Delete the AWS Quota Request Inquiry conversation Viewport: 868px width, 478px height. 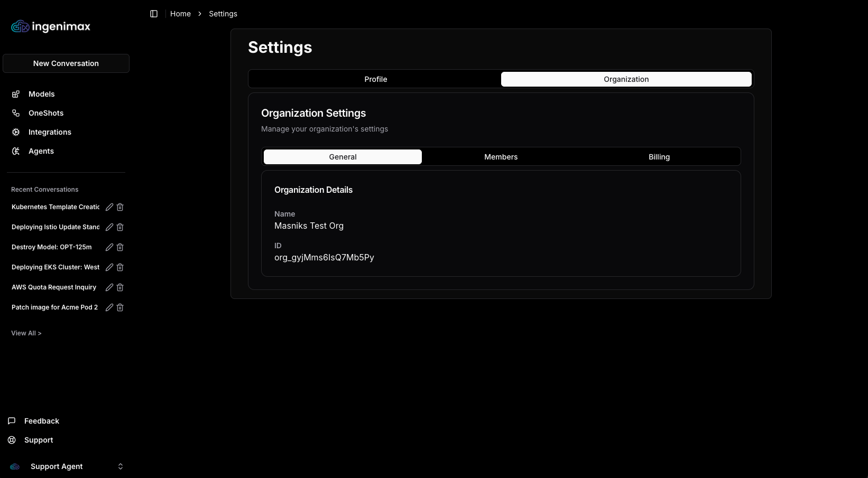coord(120,287)
